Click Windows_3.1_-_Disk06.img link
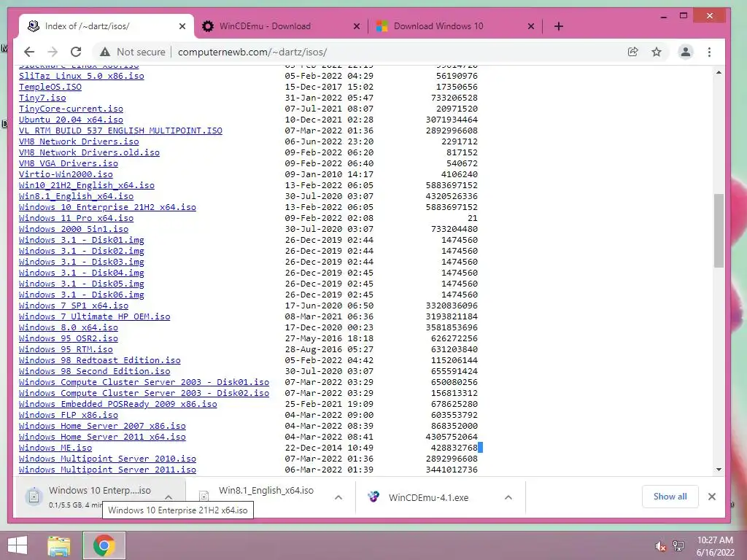 [x=82, y=295]
